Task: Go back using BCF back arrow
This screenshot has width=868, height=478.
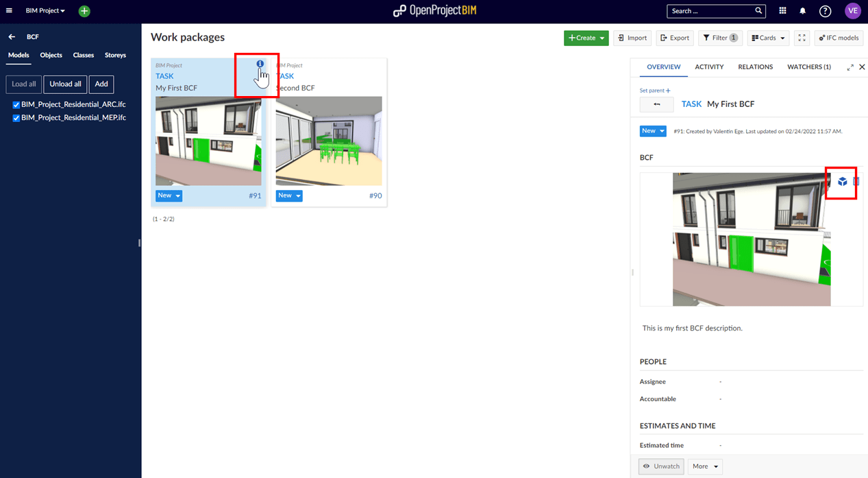Action: tap(12, 37)
